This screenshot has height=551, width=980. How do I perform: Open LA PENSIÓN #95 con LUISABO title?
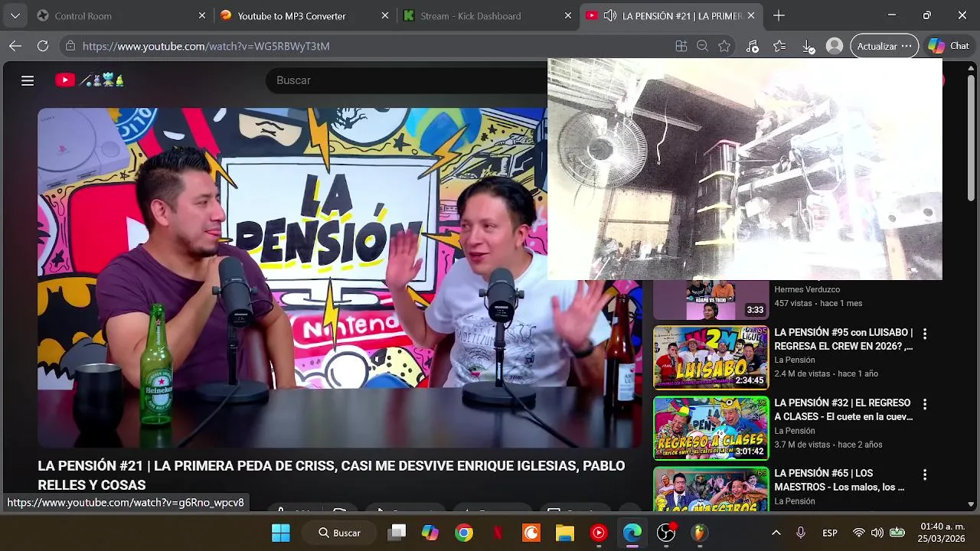tap(844, 339)
